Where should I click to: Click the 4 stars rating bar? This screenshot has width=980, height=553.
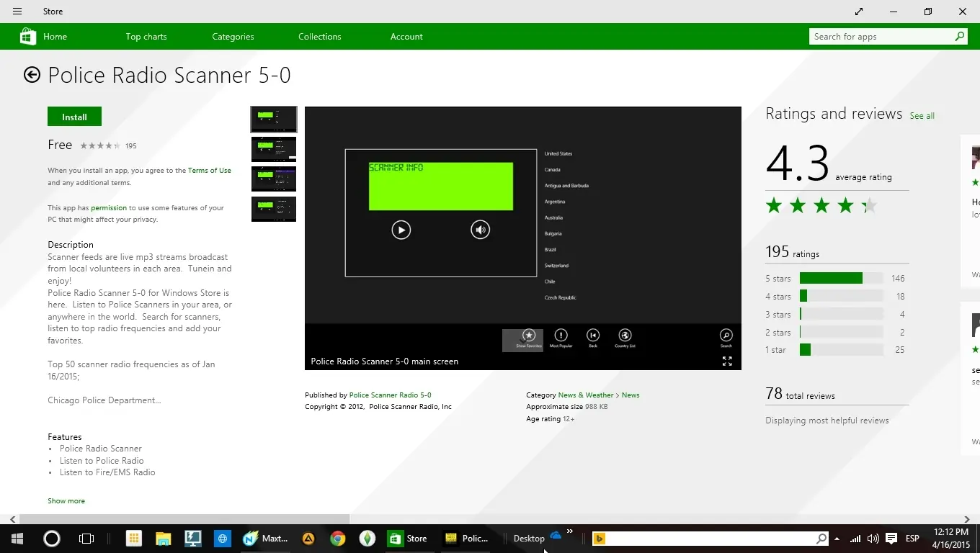coord(842,297)
